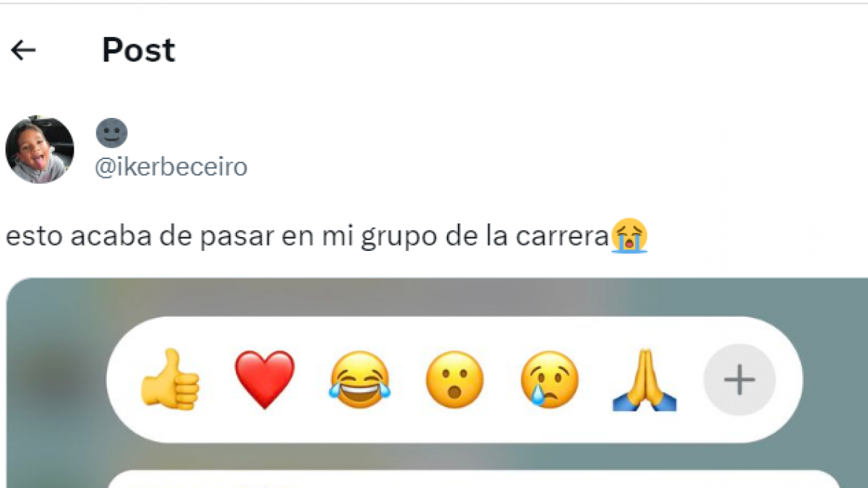Open the attached screenshot image
Viewport: 868px width, 488px height.
pos(437,383)
